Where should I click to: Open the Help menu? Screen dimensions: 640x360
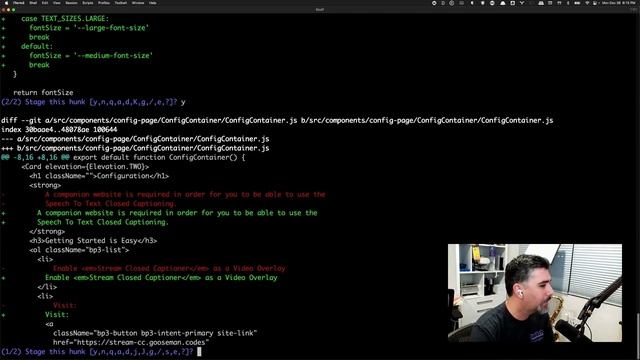pos(153,3)
